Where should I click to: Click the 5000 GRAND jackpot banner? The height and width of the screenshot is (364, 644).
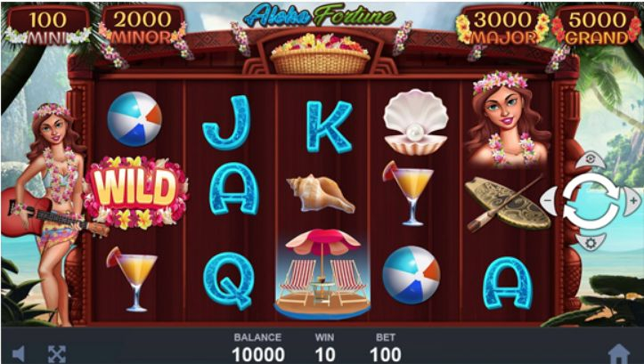click(597, 27)
